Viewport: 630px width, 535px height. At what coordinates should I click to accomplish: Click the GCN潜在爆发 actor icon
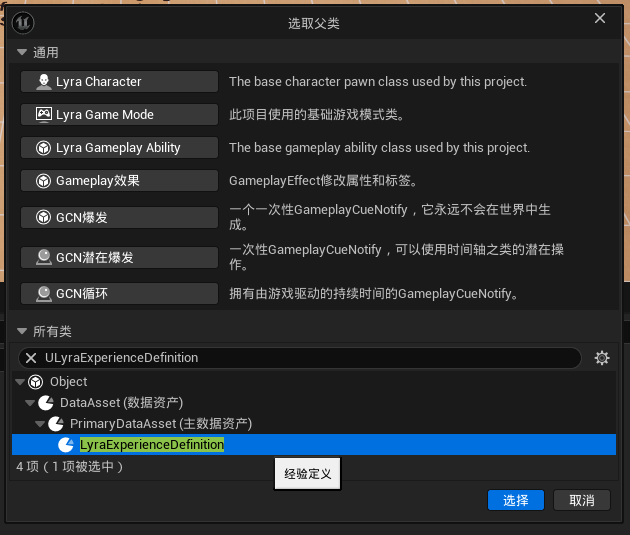[43, 257]
